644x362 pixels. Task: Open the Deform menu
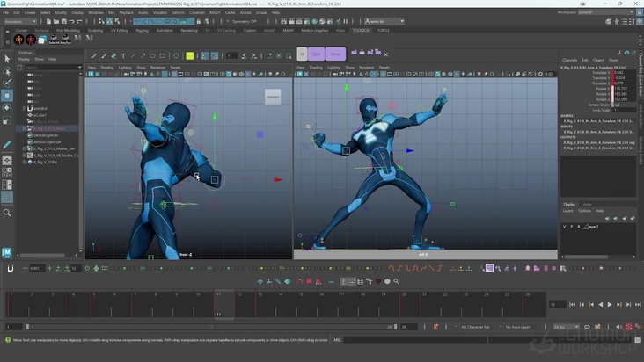[x=179, y=12]
